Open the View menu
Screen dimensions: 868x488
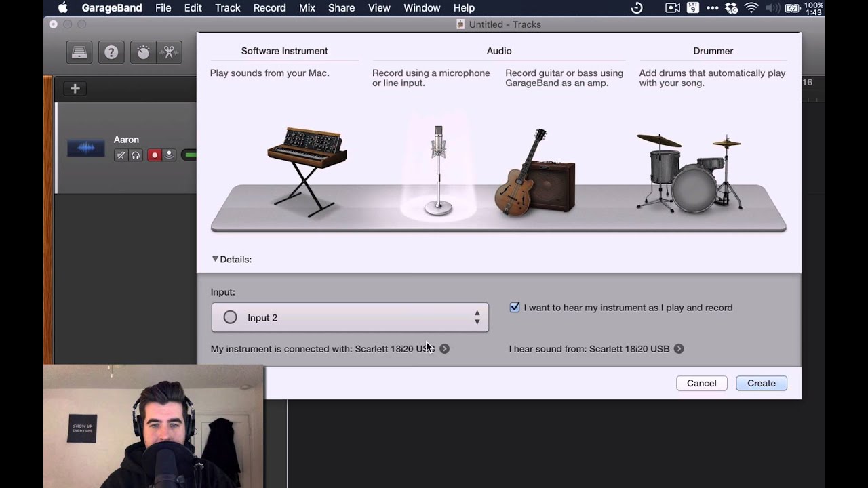click(379, 8)
